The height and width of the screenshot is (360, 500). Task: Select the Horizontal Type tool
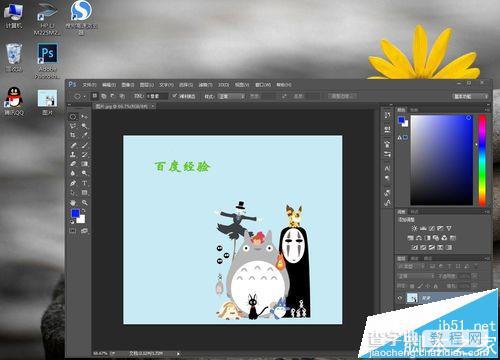tap(85, 183)
